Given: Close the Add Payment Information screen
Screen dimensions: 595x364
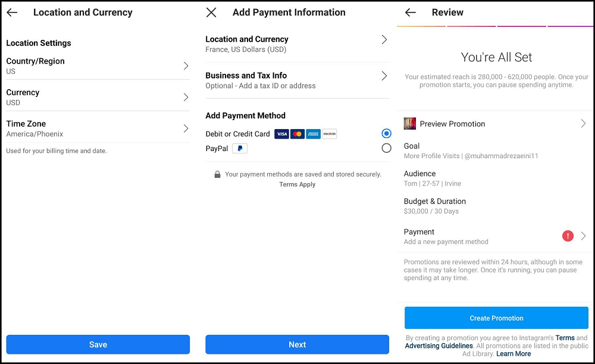Looking at the screenshot, I should pyautogui.click(x=211, y=12).
